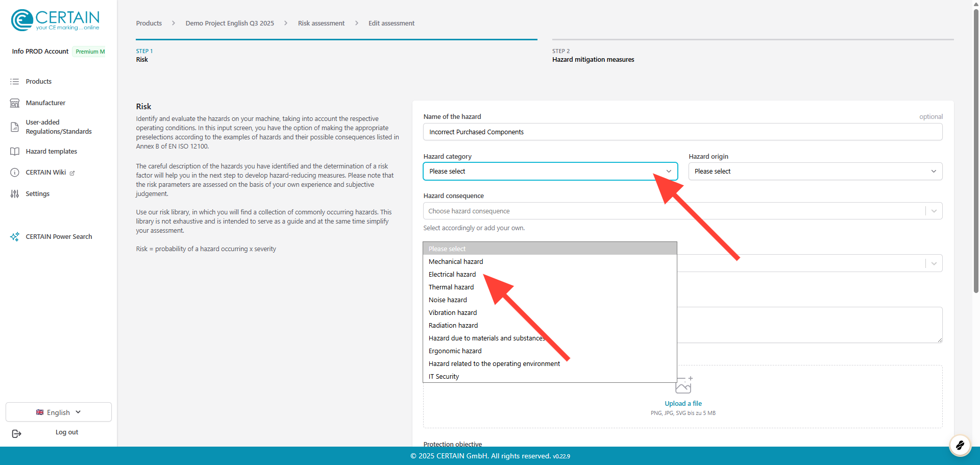Viewport: 980px width, 465px height.
Task: Open User-added Regulations/Standards
Action: click(59, 127)
